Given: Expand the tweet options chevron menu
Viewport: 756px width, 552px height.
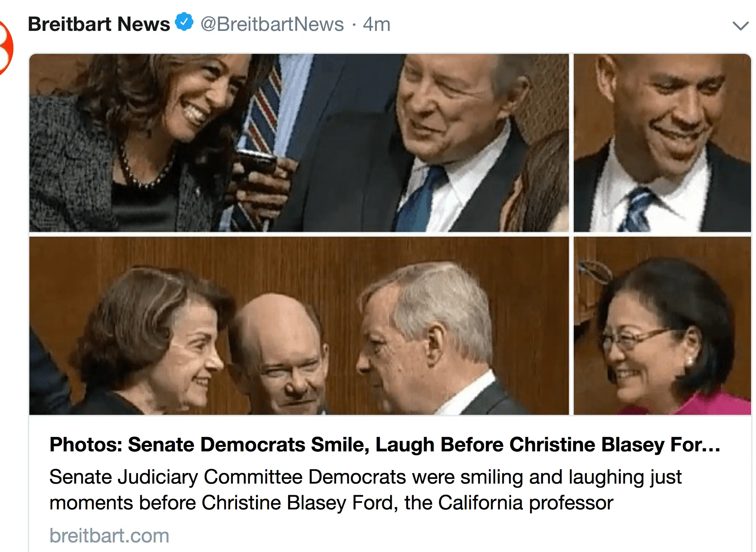Looking at the screenshot, I should coord(740,26).
